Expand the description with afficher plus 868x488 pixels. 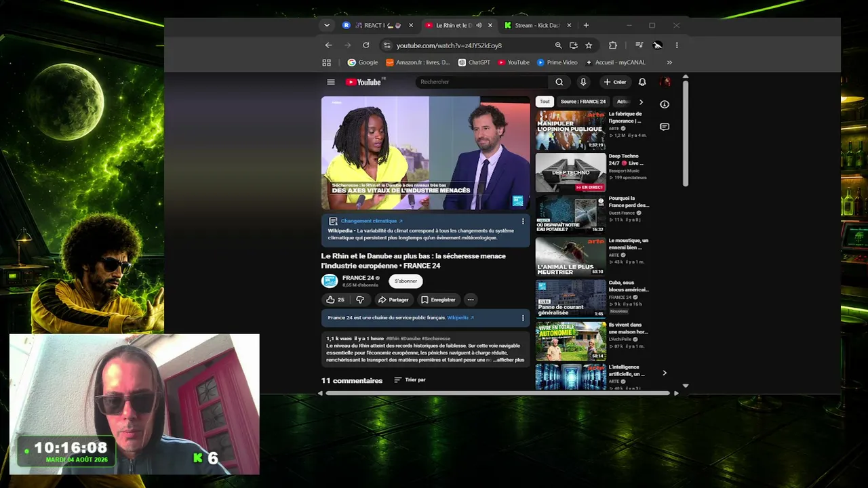tap(509, 360)
